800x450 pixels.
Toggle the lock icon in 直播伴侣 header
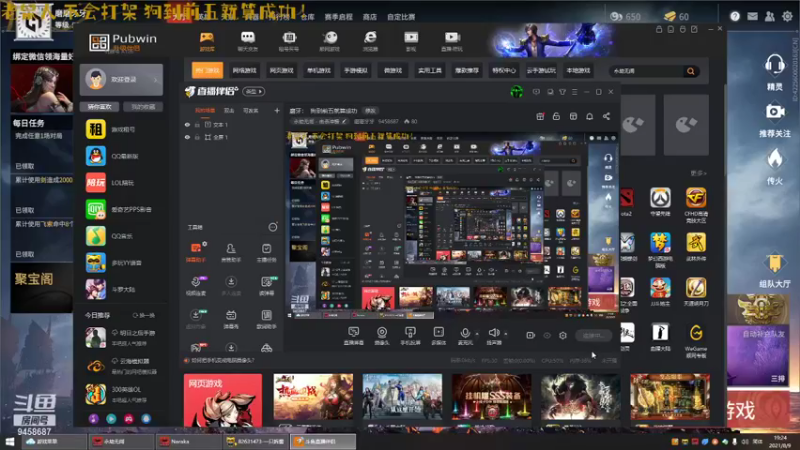click(x=556, y=116)
